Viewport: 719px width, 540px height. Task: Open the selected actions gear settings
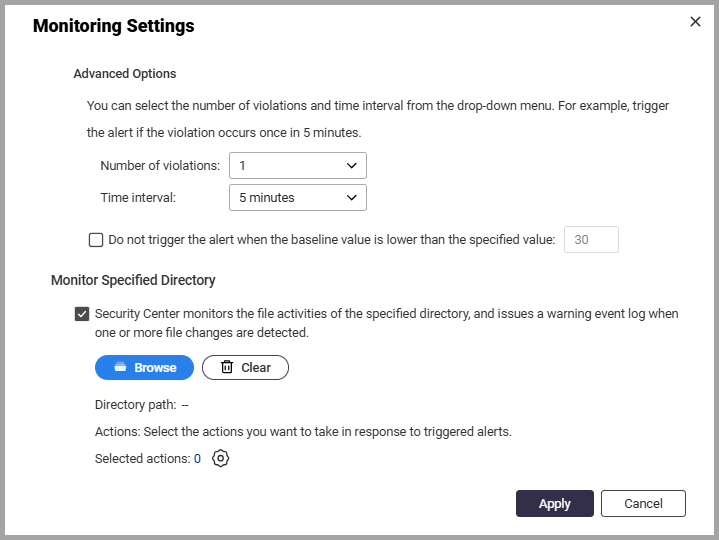(x=221, y=458)
